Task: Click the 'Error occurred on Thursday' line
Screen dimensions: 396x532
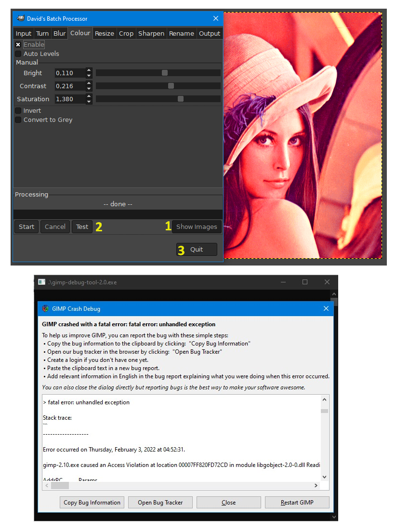Action: point(114,449)
